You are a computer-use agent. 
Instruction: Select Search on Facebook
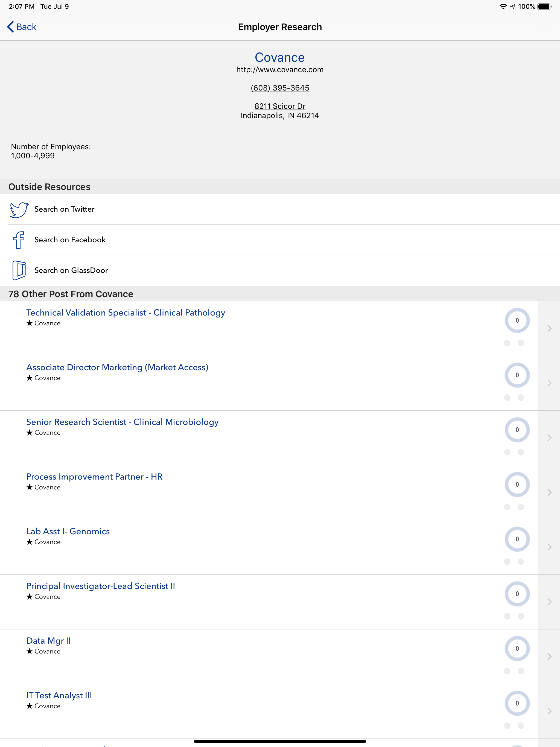click(280, 240)
